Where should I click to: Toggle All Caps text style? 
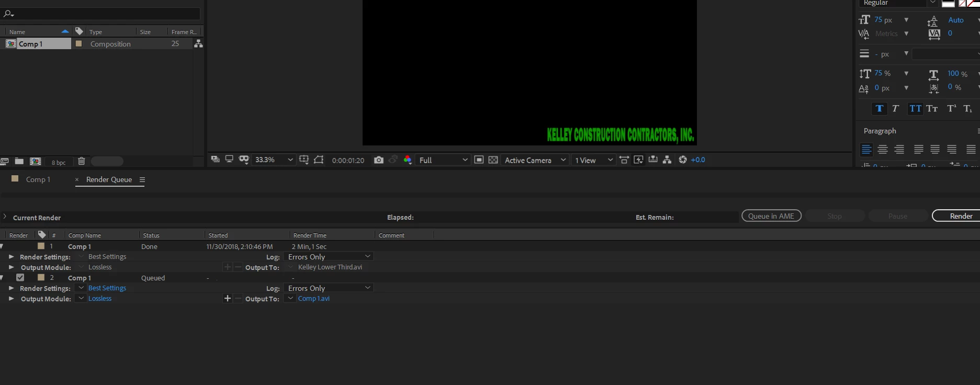pyautogui.click(x=915, y=109)
